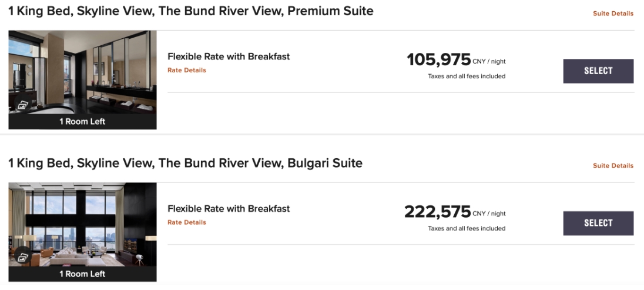This screenshot has width=644, height=290.
Task: Open Suite Details for the Premium Suite
Action: (x=613, y=14)
